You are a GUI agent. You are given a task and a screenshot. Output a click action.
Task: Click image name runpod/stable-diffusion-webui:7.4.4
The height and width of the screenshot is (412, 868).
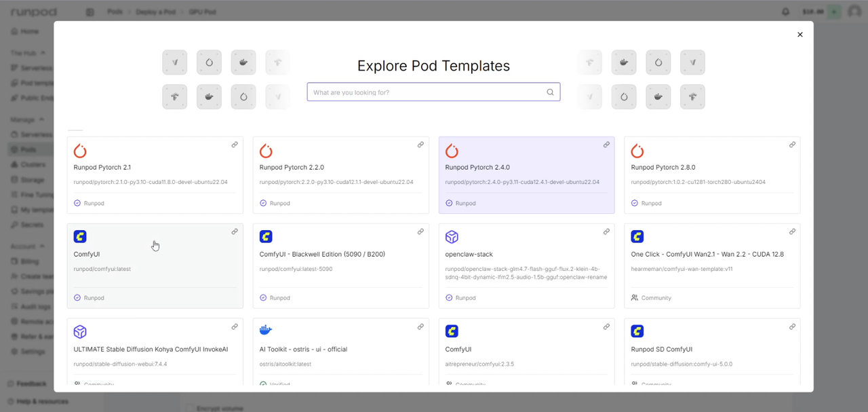click(x=120, y=364)
